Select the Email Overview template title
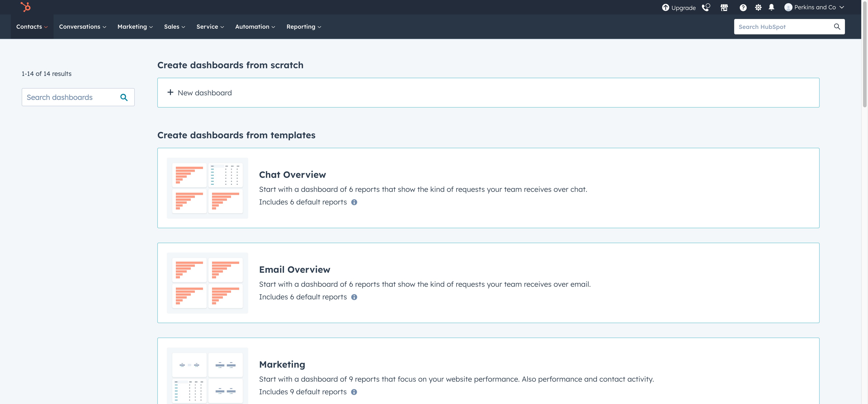This screenshot has height=404, width=868. point(295,270)
